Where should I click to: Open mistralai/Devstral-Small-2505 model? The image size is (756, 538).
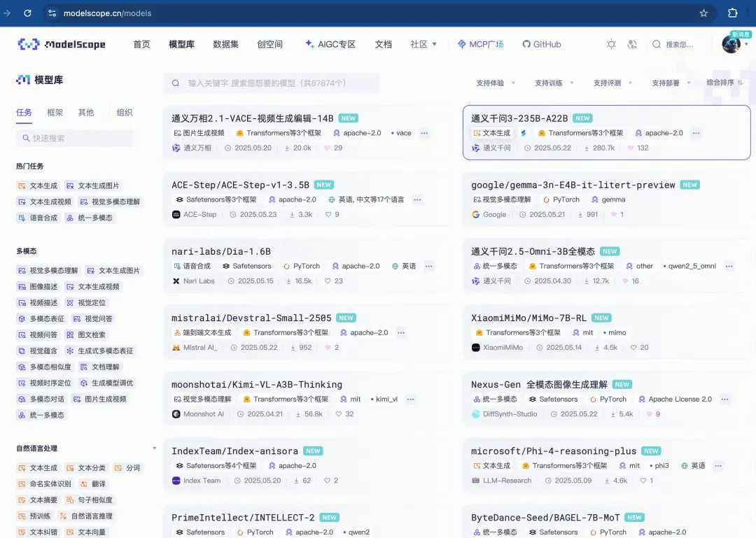[x=252, y=318]
